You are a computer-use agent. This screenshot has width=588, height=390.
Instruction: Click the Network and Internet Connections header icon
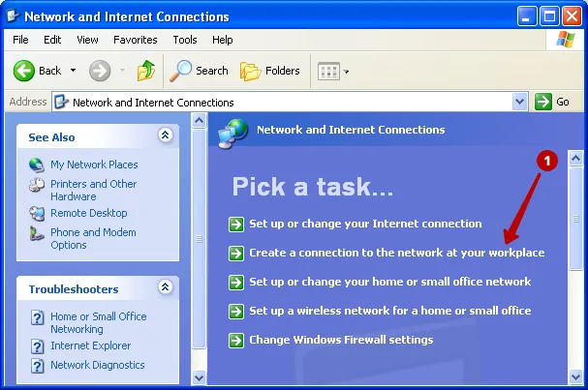[x=233, y=134]
